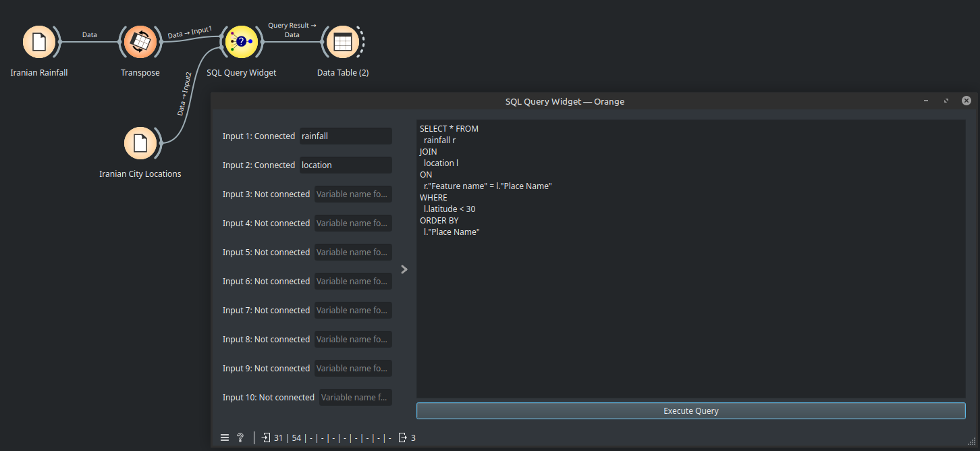Edit the Input 2 variable name 'location'
980x451 pixels.
click(345, 165)
